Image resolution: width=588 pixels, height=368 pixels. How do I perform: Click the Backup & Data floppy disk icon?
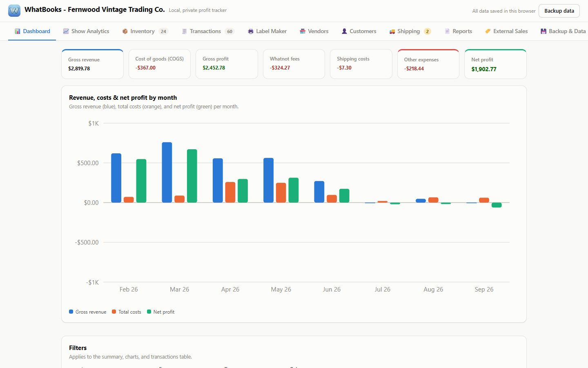click(x=543, y=31)
